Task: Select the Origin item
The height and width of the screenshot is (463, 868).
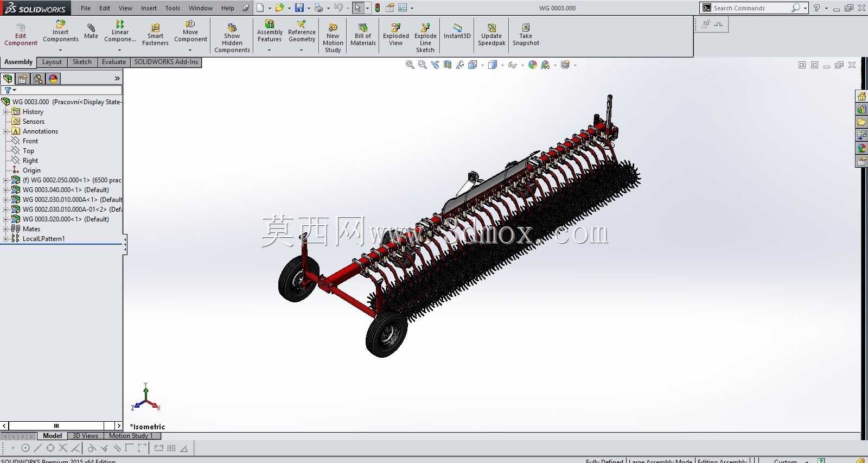Action: [31, 170]
